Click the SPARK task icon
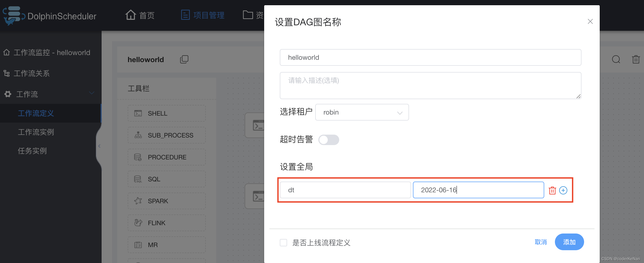 click(138, 201)
